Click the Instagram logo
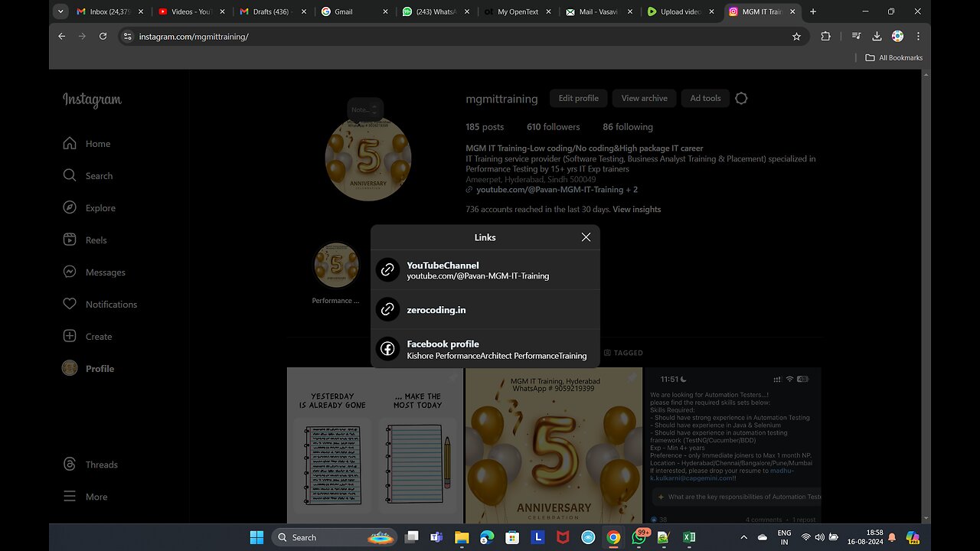980x551 pixels. click(92, 100)
